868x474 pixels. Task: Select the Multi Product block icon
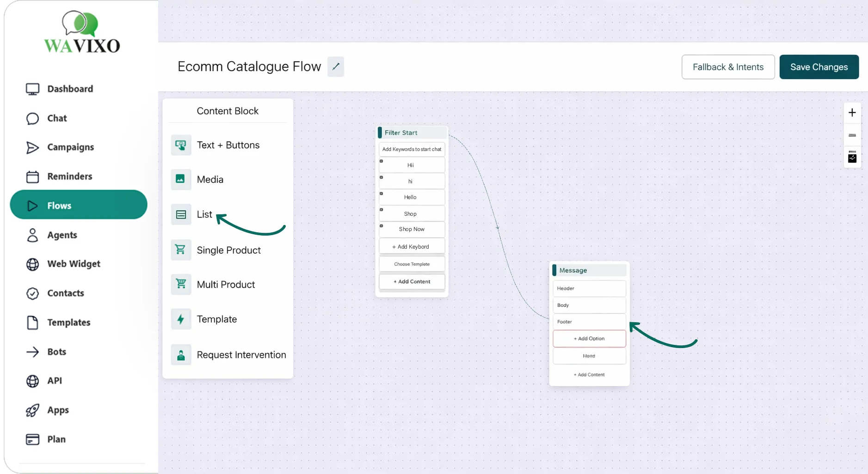(x=181, y=284)
